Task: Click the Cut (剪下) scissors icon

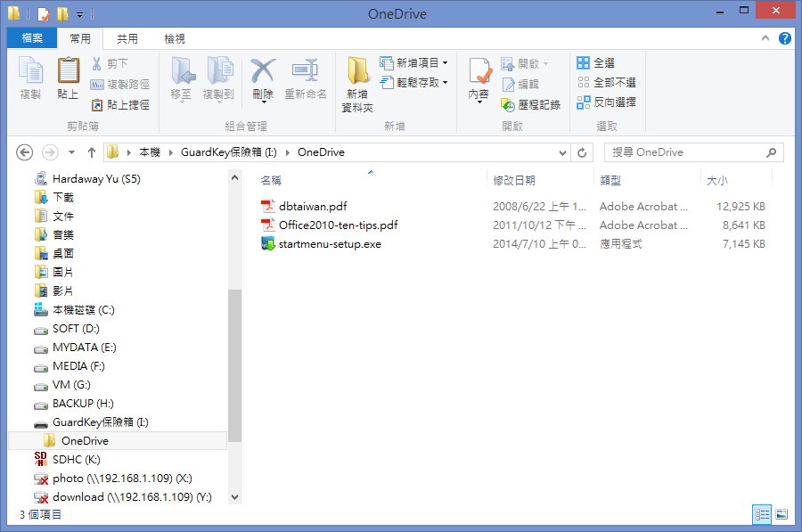Action: pos(96,63)
